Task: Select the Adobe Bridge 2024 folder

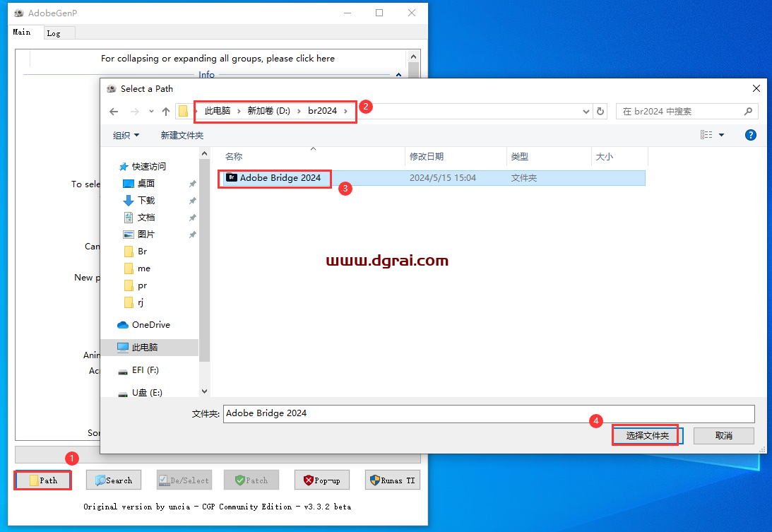Action: [x=280, y=178]
